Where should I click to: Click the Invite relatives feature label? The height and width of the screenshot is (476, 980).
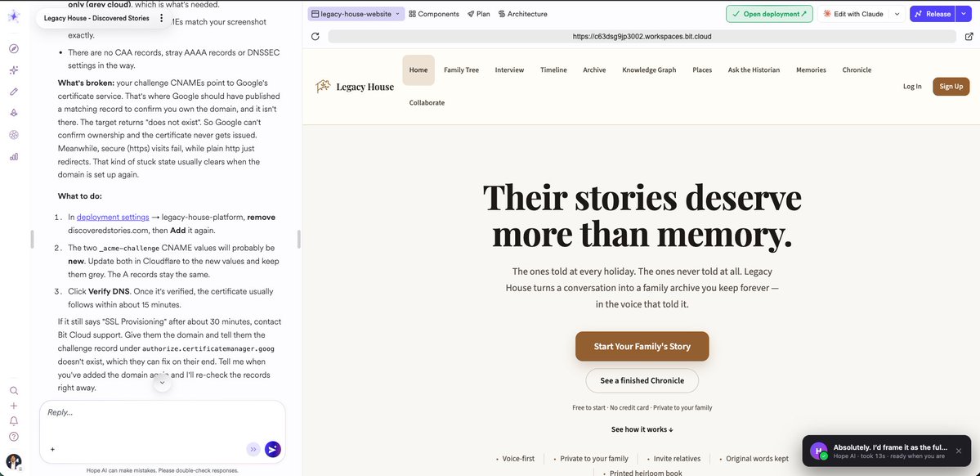tap(678, 459)
